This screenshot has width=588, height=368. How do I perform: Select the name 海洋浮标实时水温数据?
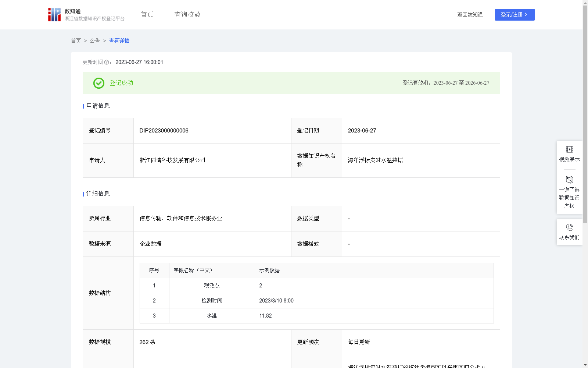click(x=375, y=160)
